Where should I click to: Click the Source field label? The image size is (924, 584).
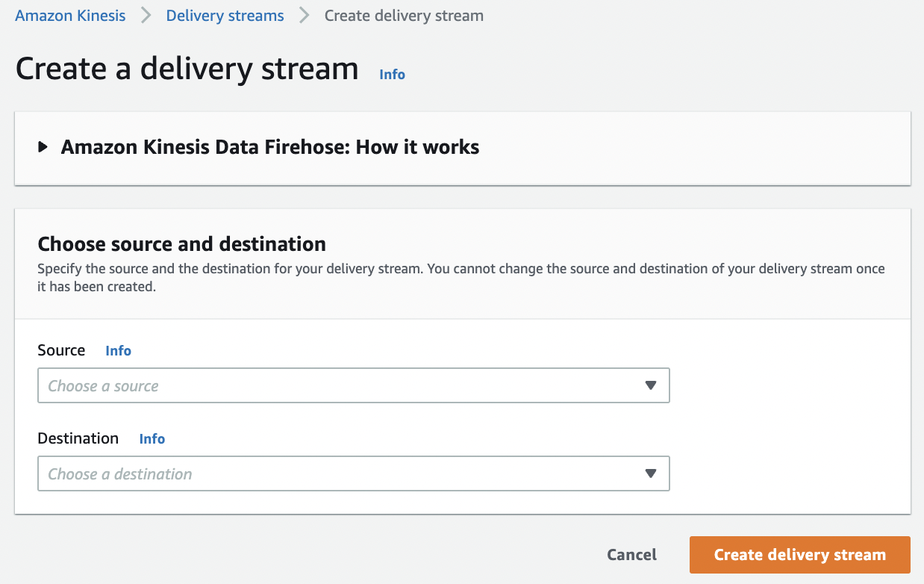61,350
